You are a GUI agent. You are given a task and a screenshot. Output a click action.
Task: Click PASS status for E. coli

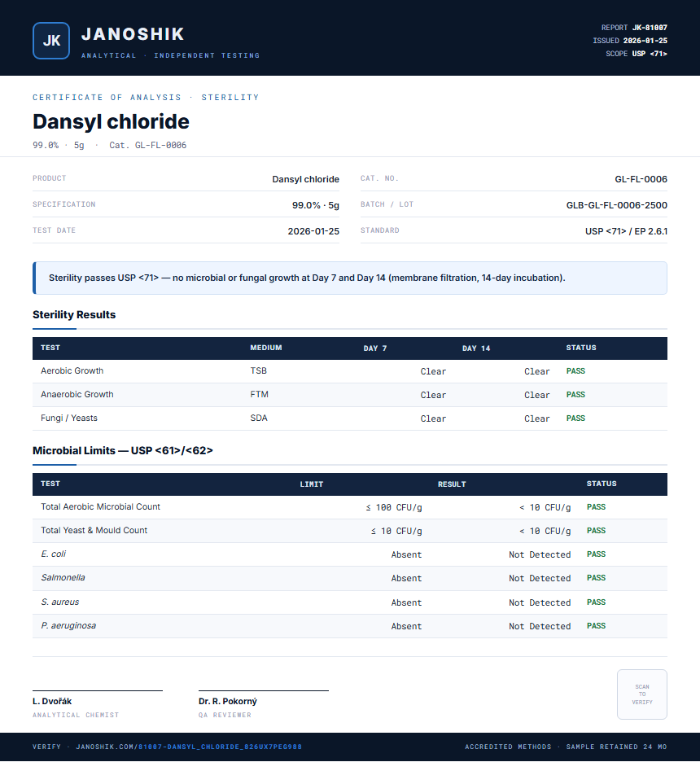[596, 554]
